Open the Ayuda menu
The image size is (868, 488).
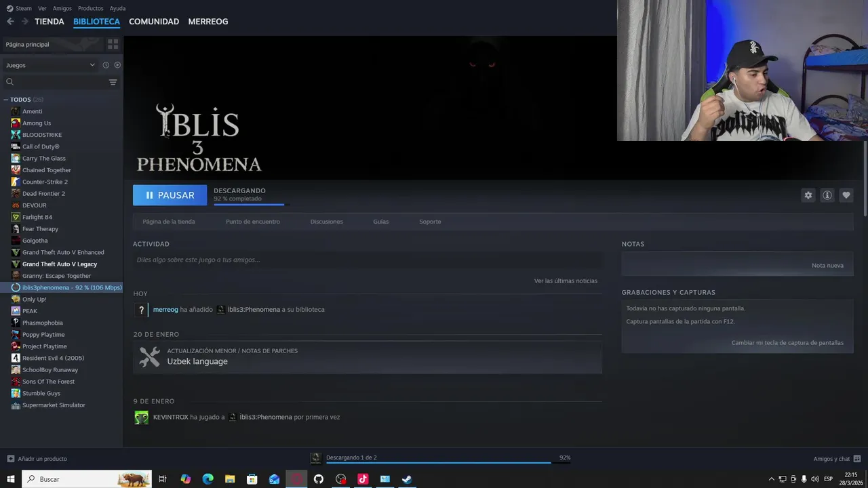[117, 8]
